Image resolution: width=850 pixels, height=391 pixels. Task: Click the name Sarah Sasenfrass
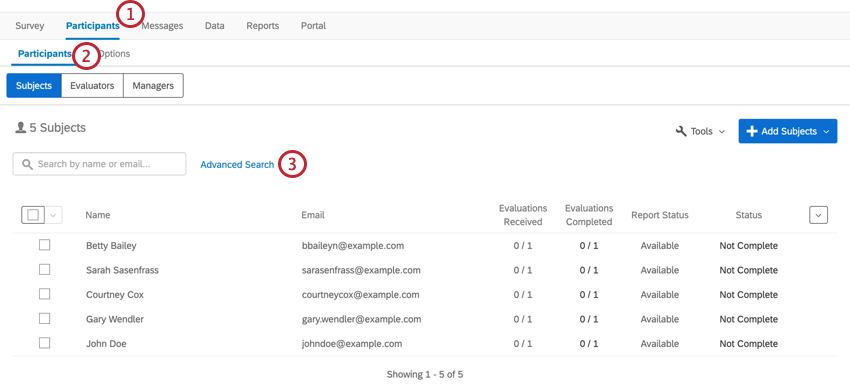coord(123,270)
